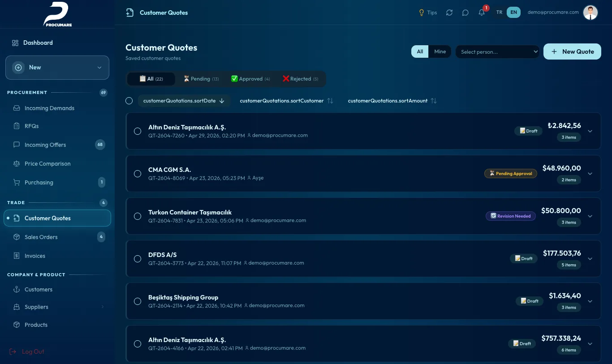This screenshot has height=364, width=612.
Task: Click the Invoices receipt icon
Action: (17, 256)
